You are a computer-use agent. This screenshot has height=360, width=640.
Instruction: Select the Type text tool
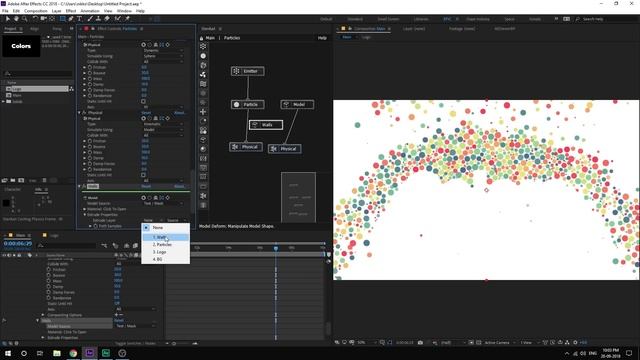pyautogui.click(x=79, y=19)
